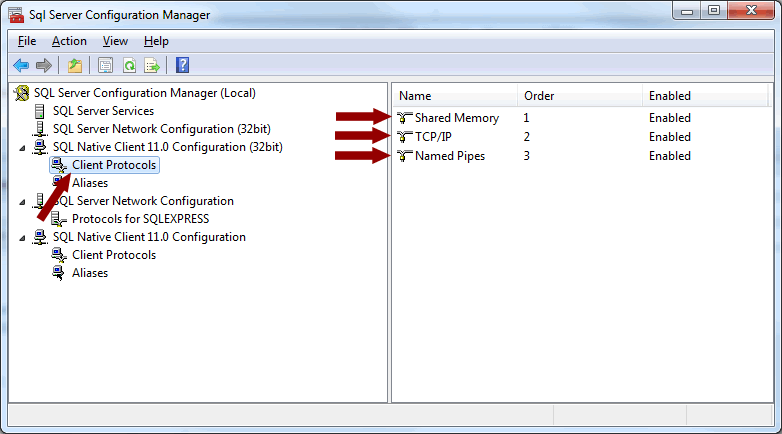
Task: Select Protocols for SQLEXPRESS
Action: [141, 218]
